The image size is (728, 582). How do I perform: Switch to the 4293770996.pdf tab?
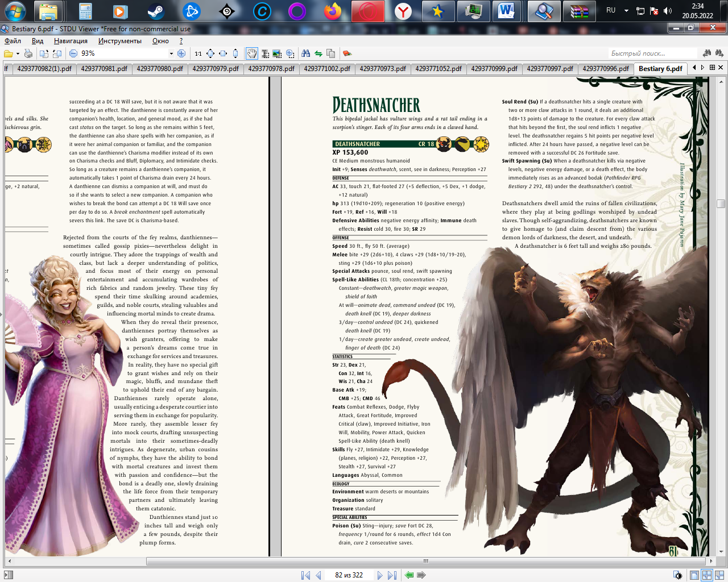coord(606,69)
